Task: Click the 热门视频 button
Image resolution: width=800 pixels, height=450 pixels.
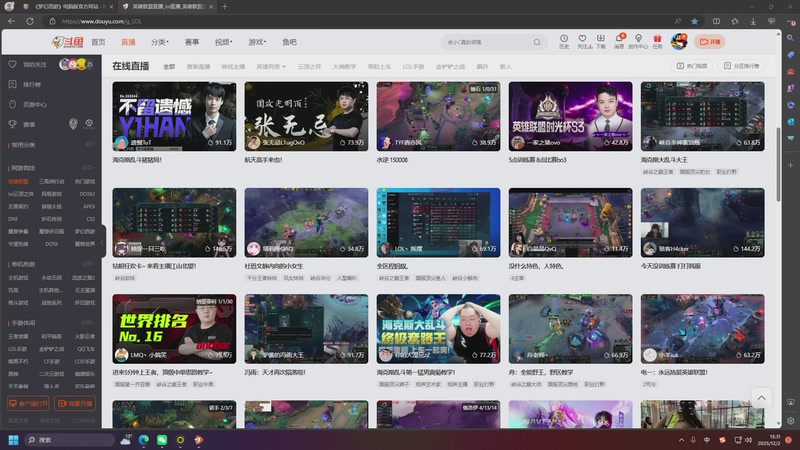Action: (x=691, y=66)
